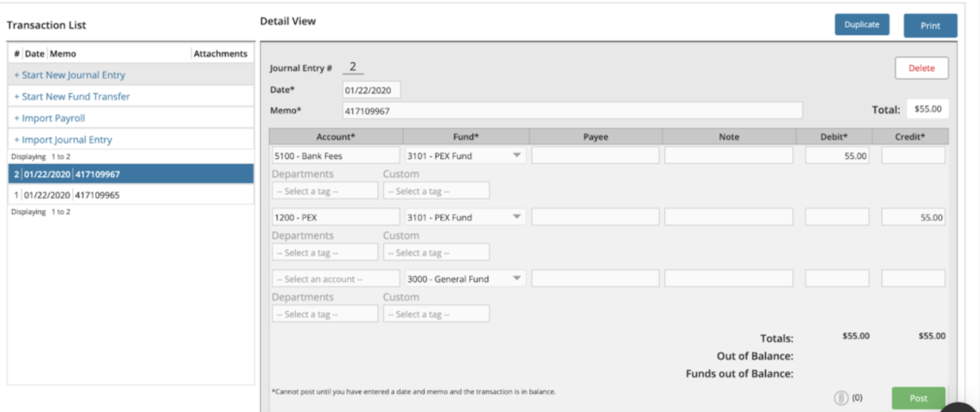Click the 5100 - Bank Fees account field
Image resolution: width=980 pixels, height=412 pixels.
tap(335, 156)
